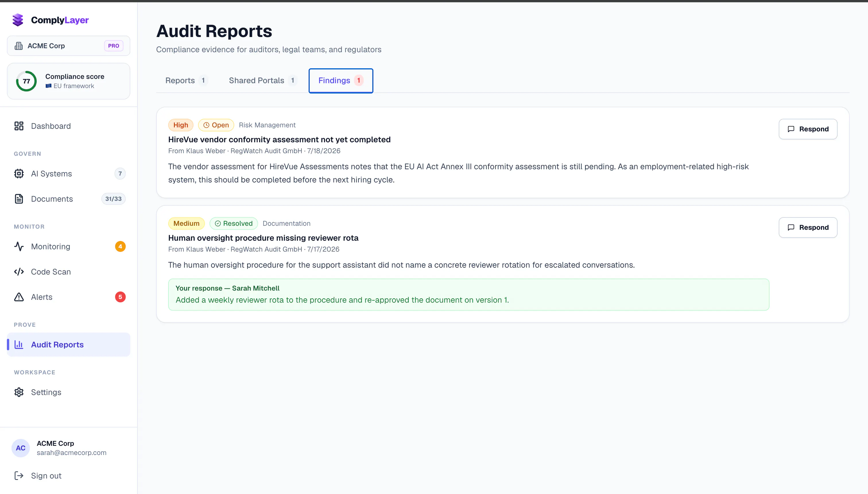This screenshot has width=868, height=494.
Task: Click the Alerts warning triangle icon
Action: click(x=19, y=297)
